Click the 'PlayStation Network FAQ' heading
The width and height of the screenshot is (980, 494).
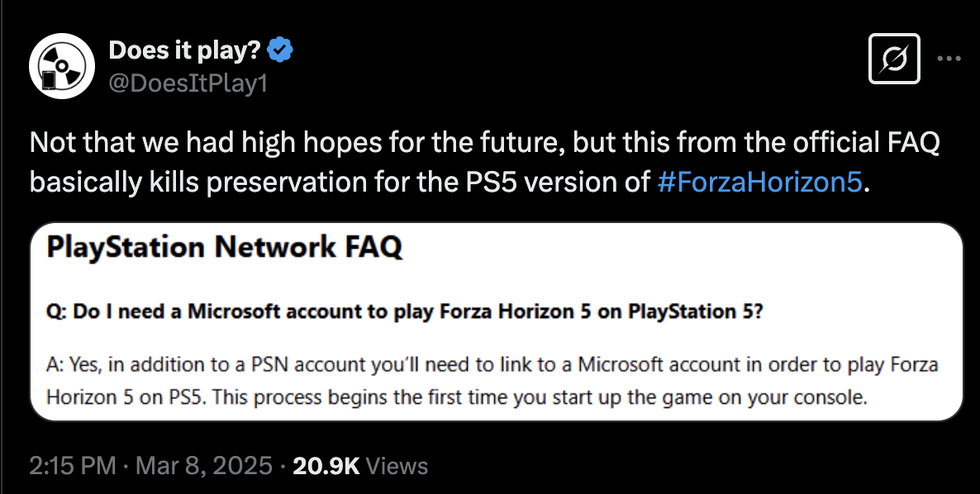(225, 247)
